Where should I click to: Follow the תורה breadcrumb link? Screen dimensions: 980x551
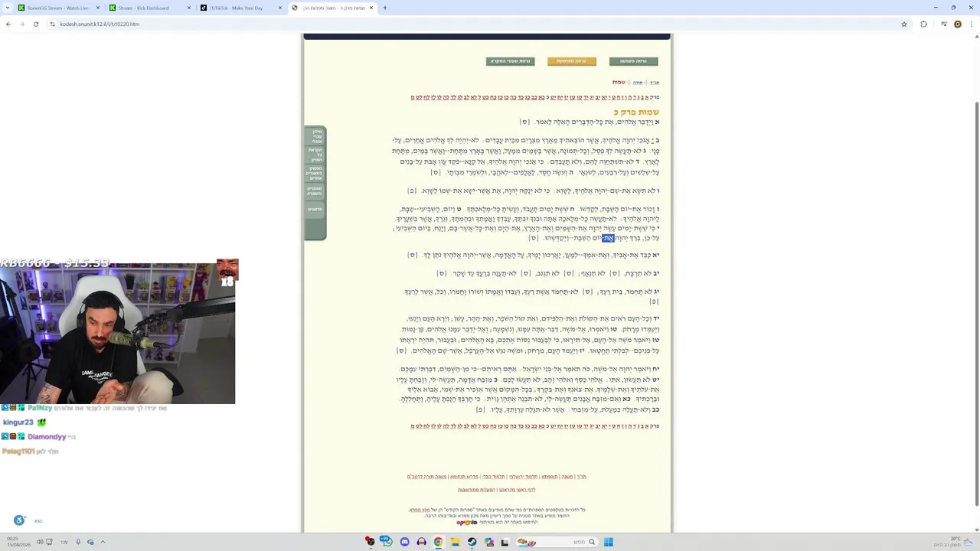click(638, 83)
